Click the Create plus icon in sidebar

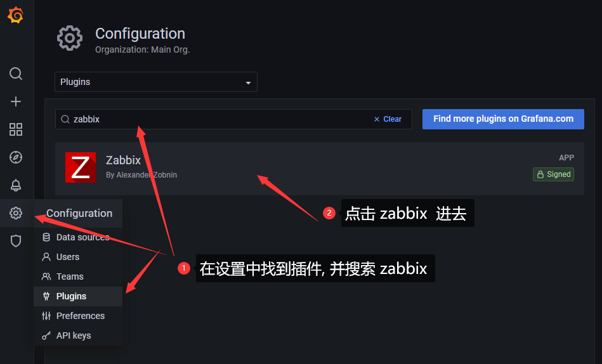(16, 101)
